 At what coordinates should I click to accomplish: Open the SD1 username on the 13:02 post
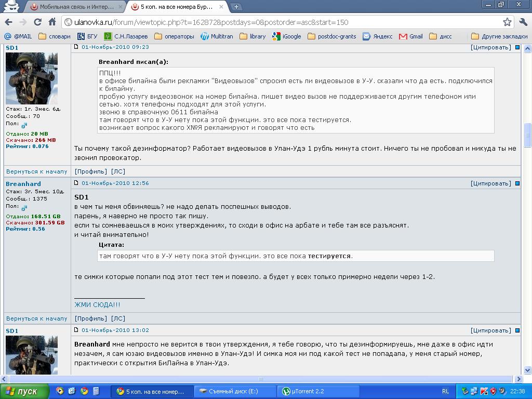click(12, 331)
